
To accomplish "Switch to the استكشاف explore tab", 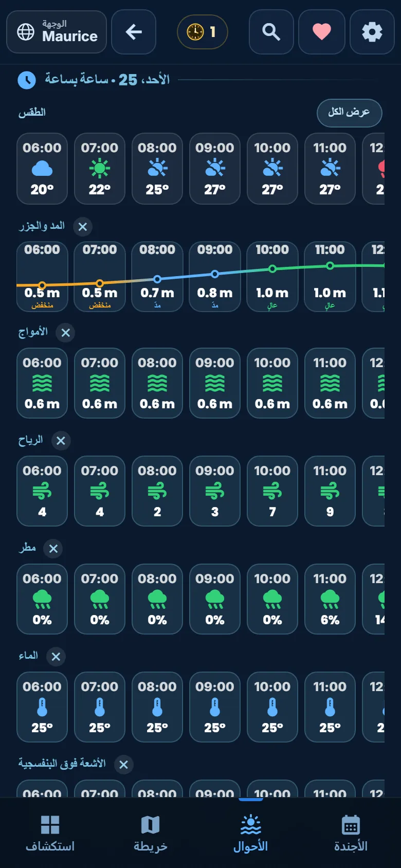I will click(50, 833).
